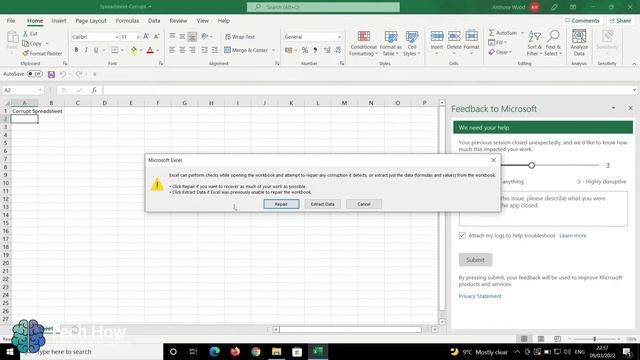This screenshot has height=360, width=640.
Task: Switch to the Data tab
Action: pos(154,20)
